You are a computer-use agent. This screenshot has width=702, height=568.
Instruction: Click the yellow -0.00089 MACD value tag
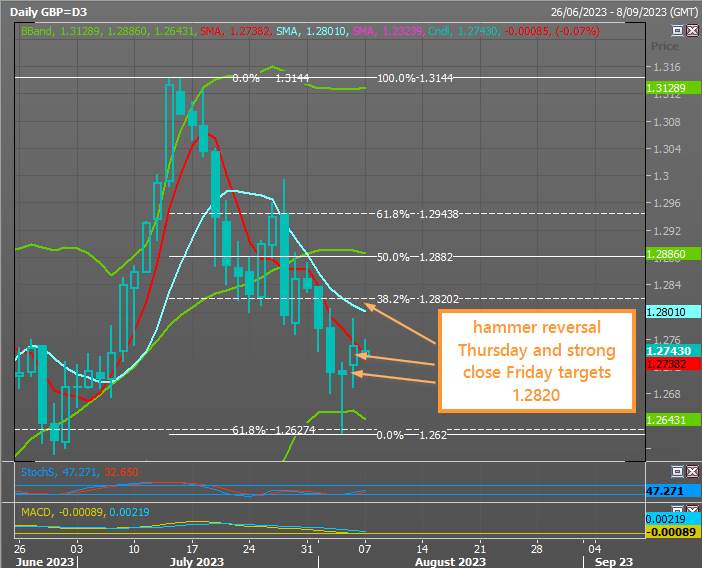click(x=673, y=532)
